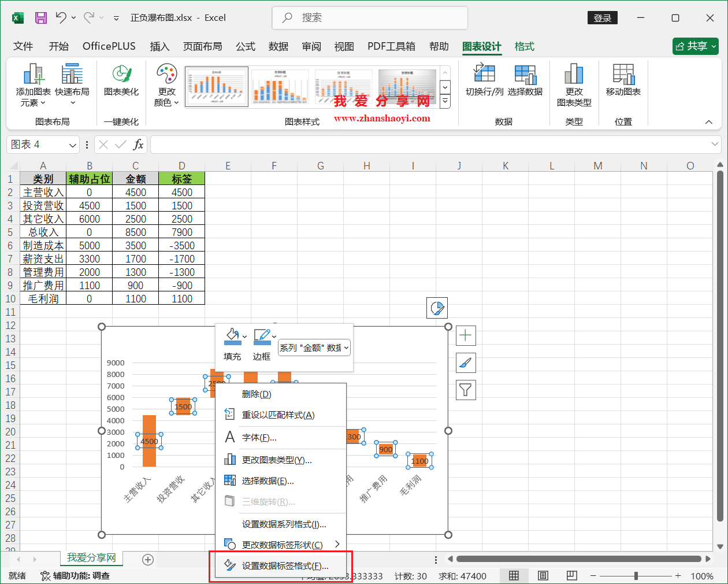Image resolution: width=728 pixels, height=584 pixels.
Task: Switch to the 格式 ribbon tab
Action: click(x=524, y=46)
